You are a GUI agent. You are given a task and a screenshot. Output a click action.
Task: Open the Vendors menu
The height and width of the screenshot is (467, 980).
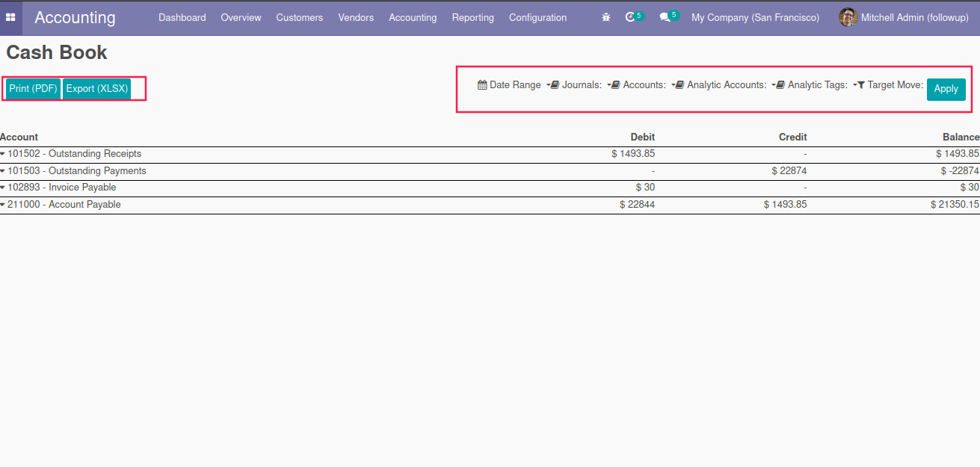(356, 17)
